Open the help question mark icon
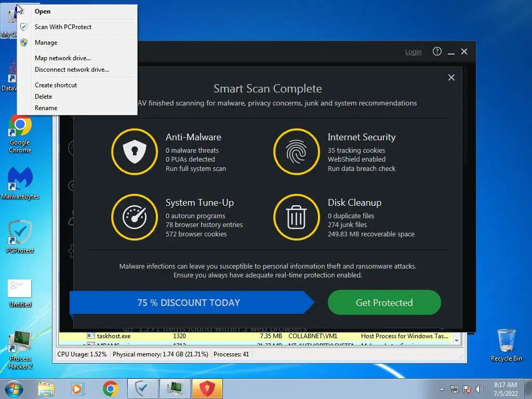532x399 pixels. 437,51
